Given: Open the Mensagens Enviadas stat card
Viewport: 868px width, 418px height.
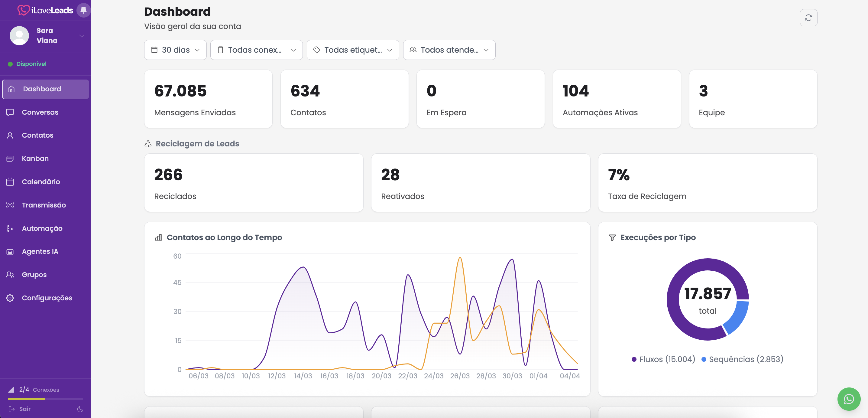Looking at the screenshot, I should coord(208,99).
